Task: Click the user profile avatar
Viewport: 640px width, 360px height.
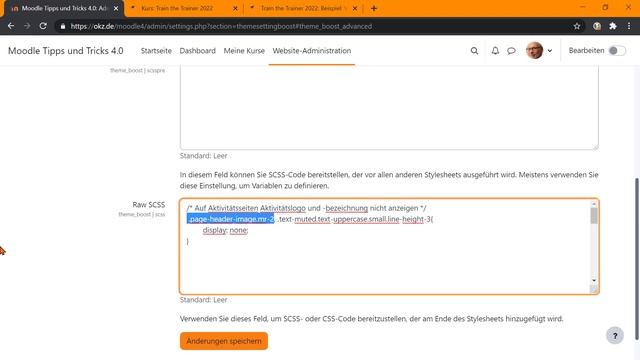Action: click(x=534, y=51)
